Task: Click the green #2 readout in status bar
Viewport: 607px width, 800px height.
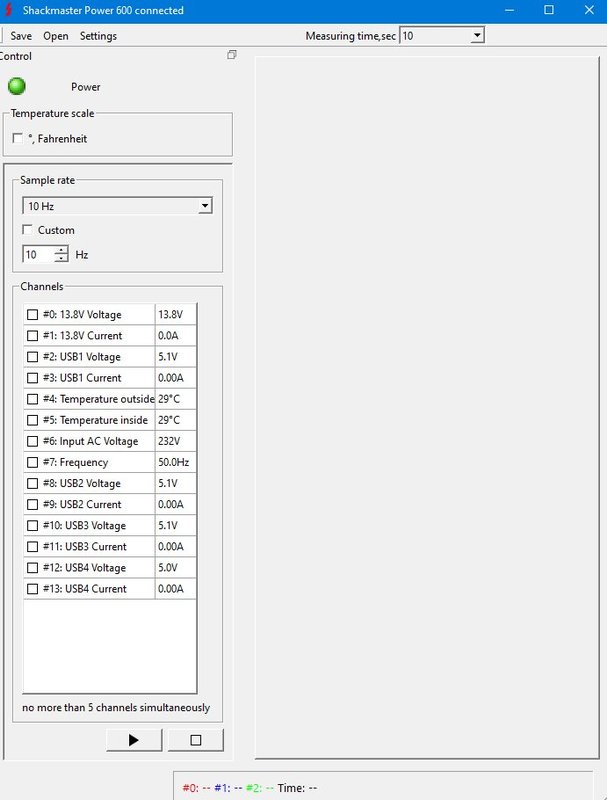Action: [x=260, y=788]
